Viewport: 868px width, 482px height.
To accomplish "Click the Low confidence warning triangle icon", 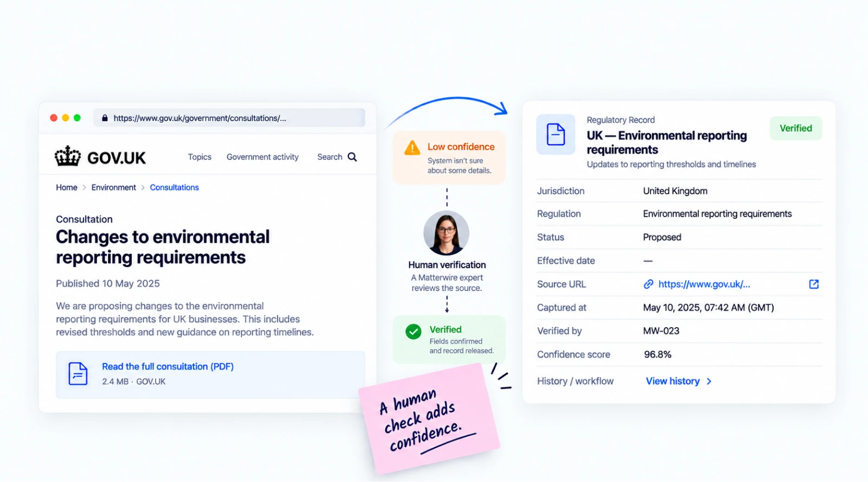I will pyautogui.click(x=412, y=148).
